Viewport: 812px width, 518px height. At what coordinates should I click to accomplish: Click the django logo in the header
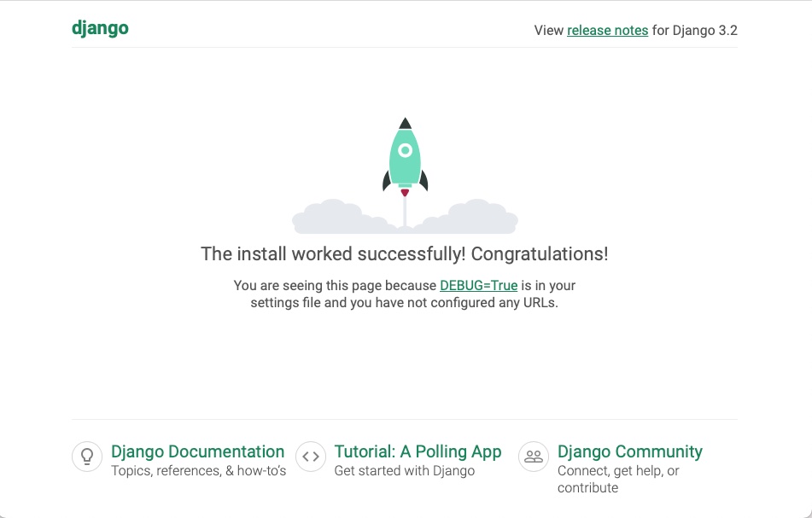tap(100, 28)
